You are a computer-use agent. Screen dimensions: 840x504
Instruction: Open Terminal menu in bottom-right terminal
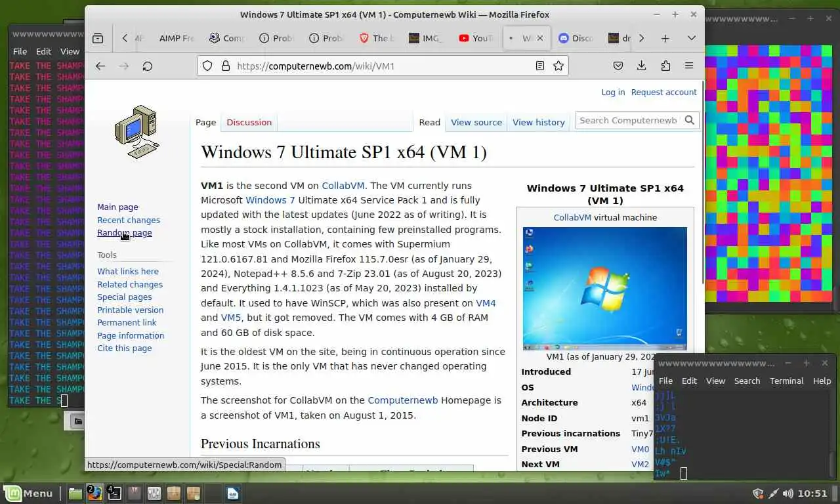pos(786,381)
